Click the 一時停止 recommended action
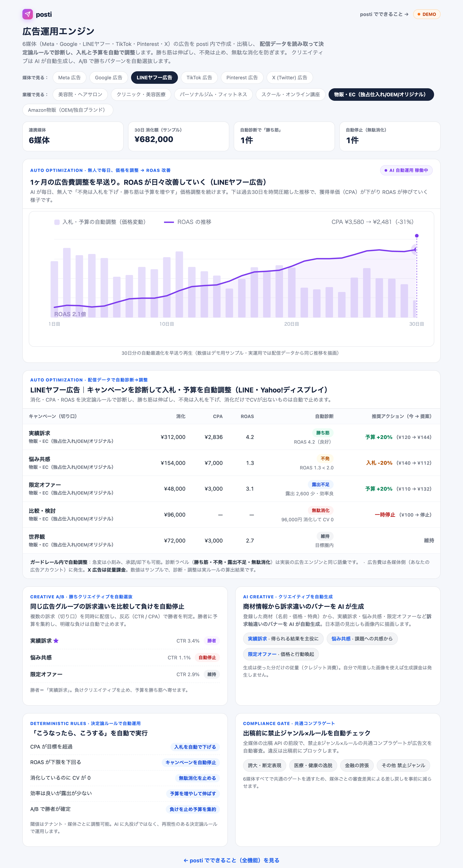 point(385,515)
